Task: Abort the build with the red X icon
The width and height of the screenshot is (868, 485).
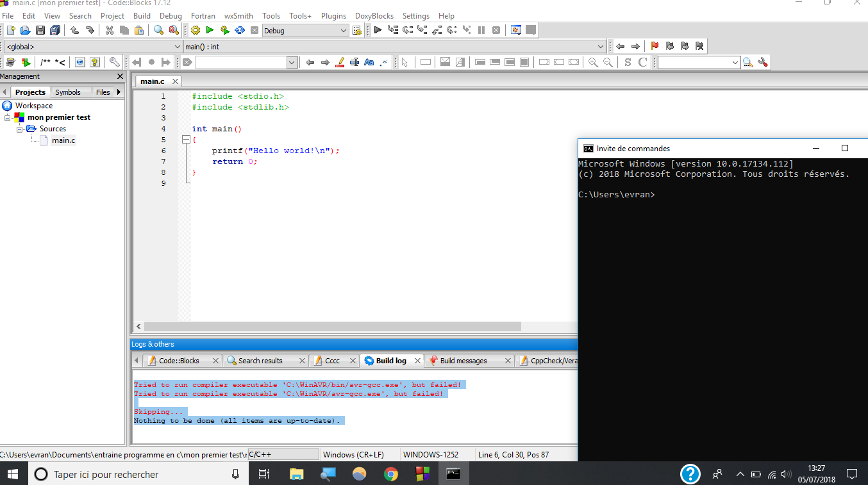Action: coord(255,29)
